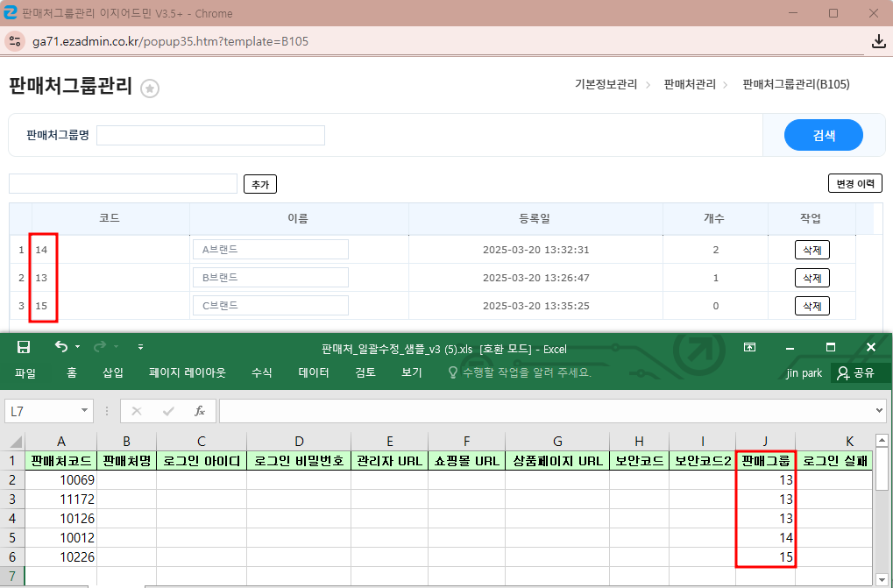Image resolution: width=893 pixels, height=588 pixels.
Task: Expand the Name Box dropdown arrow
Action: [x=85, y=410]
